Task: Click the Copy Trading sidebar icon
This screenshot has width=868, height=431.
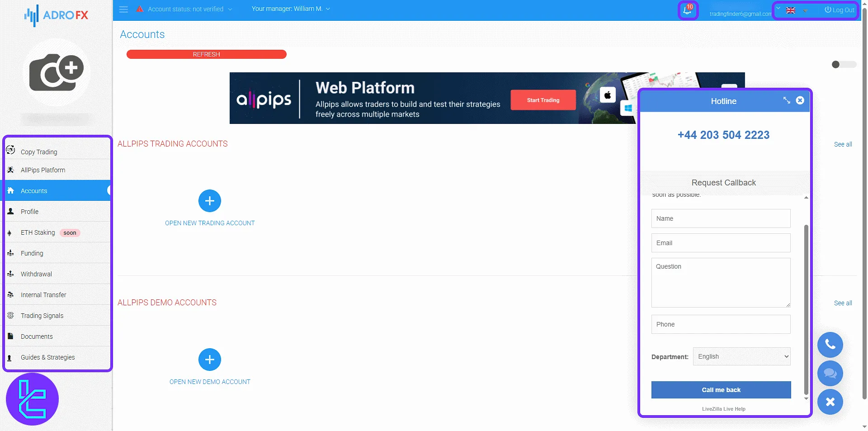Action: coord(11,150)
